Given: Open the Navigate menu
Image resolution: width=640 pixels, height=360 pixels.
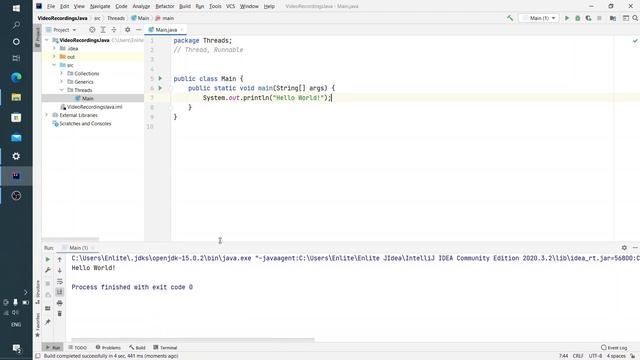Looking at the screenshot, I should click(x=100, y=6).
